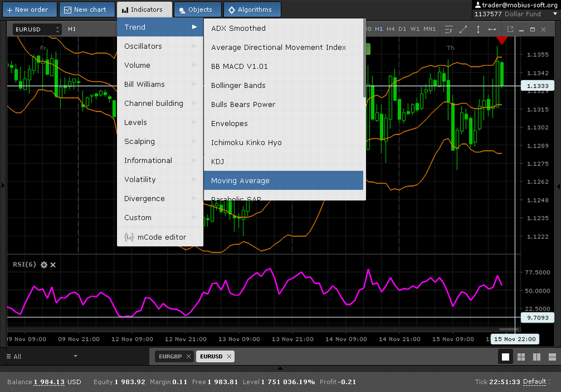Screen dimensions: 561x392
Task: Expand the Volume submenu
Action: point(160,65)
